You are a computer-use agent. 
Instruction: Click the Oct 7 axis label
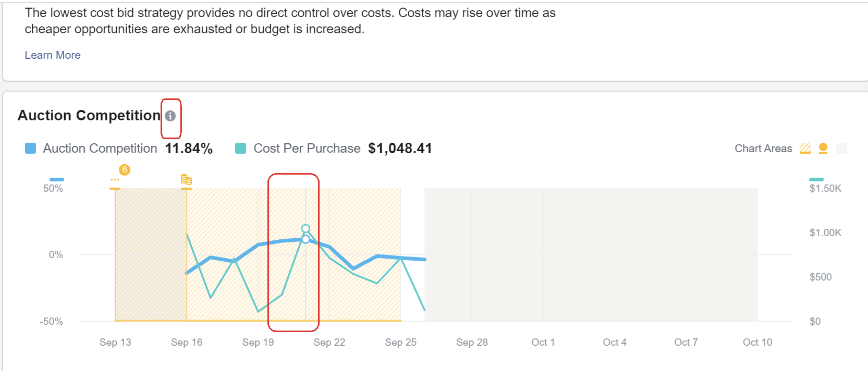(x=686, y=342)
